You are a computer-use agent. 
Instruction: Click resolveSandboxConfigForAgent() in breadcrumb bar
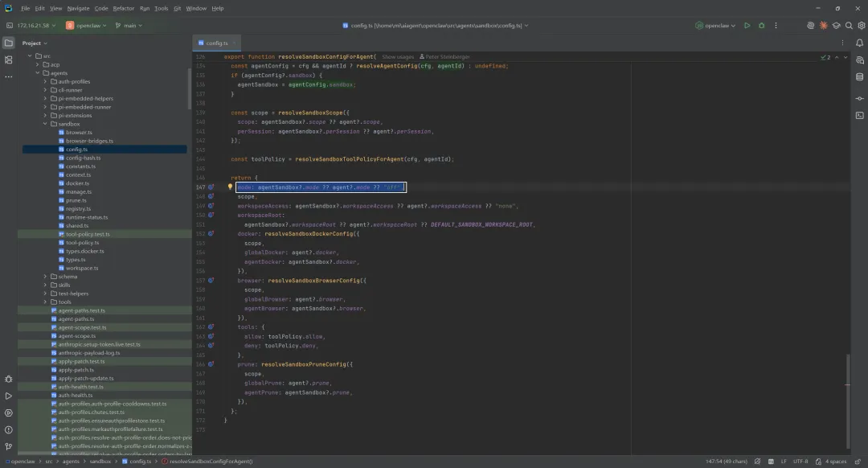[210, 462]
